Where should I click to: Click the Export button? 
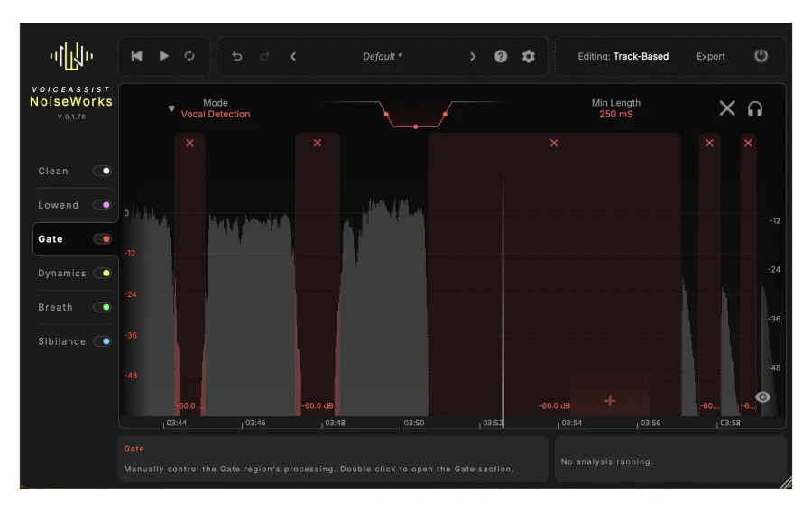pos(711,56)
